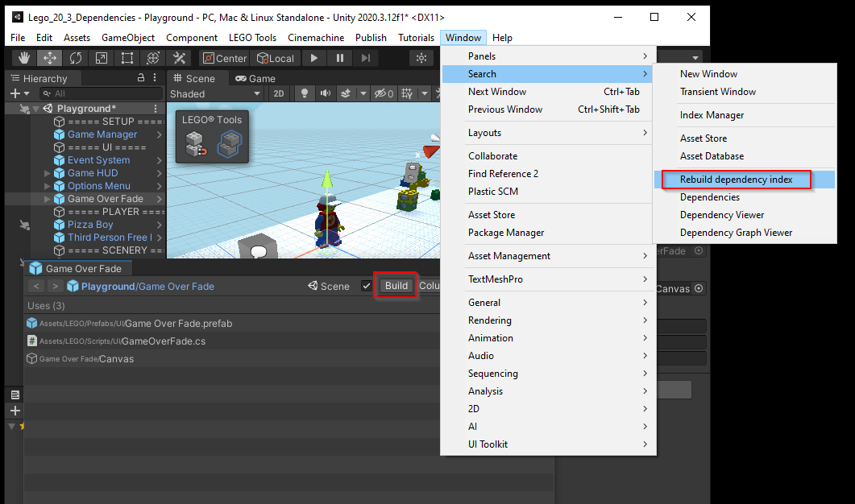Select the Hand tool in toolbar
Screen dimensions: 855x504
coord(24,58)
